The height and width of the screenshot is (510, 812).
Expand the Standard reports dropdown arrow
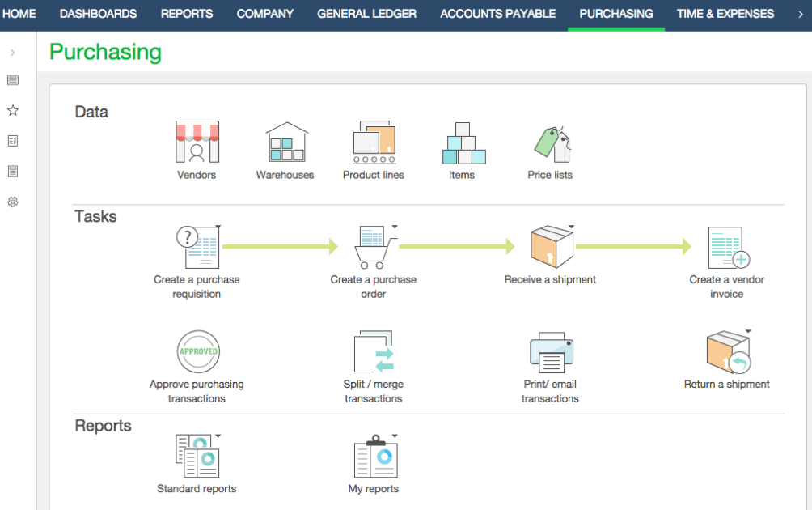coord(218,435)
